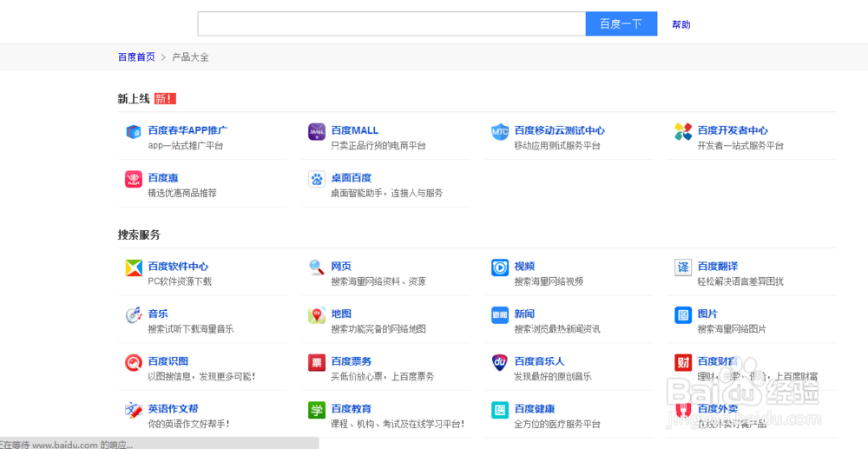Click the text 全方位的医疗服务平台
Viewport: 868px width, 449px height.
pos(557,425)
